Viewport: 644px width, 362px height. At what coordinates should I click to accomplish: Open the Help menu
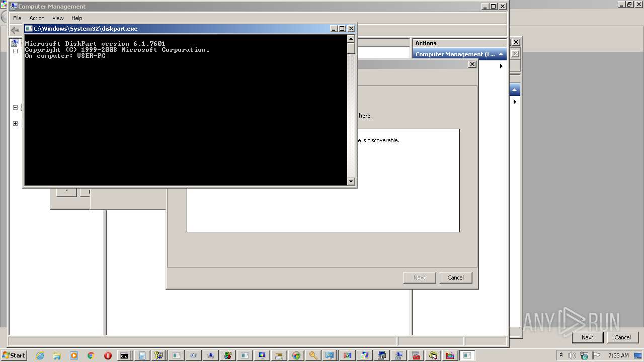coord(76,18)
